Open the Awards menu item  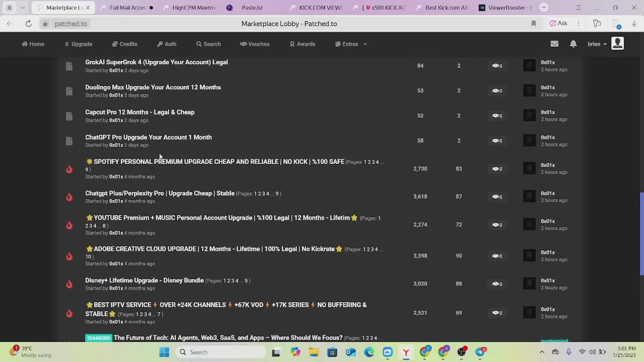(x=302, y=44)
